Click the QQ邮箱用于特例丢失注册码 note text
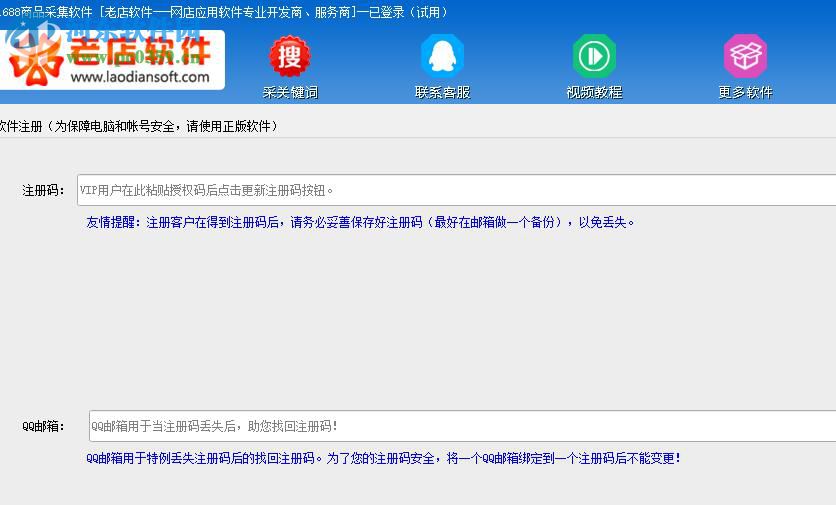The image size is (836, 505). pos(383,458)
